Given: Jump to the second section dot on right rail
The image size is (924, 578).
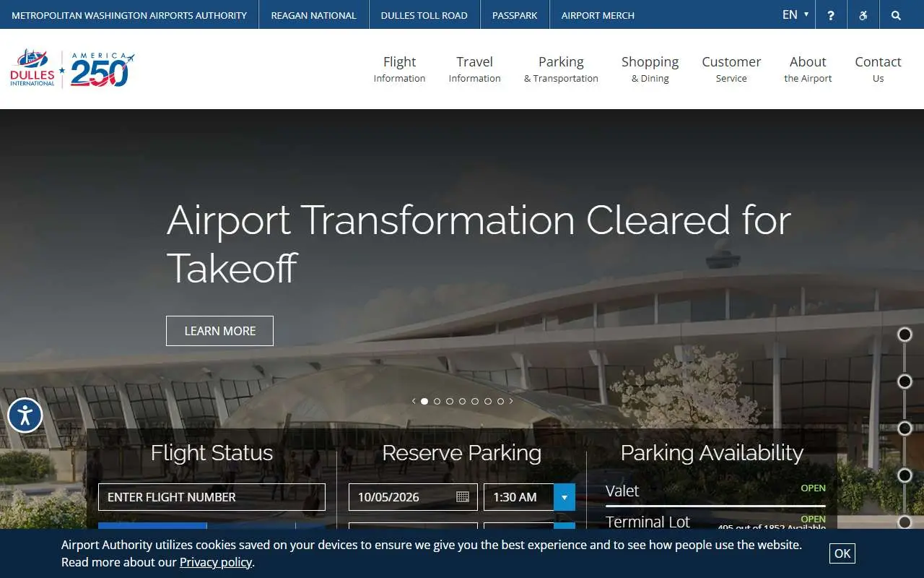Looking at the screenshot, I should [905, 381].
